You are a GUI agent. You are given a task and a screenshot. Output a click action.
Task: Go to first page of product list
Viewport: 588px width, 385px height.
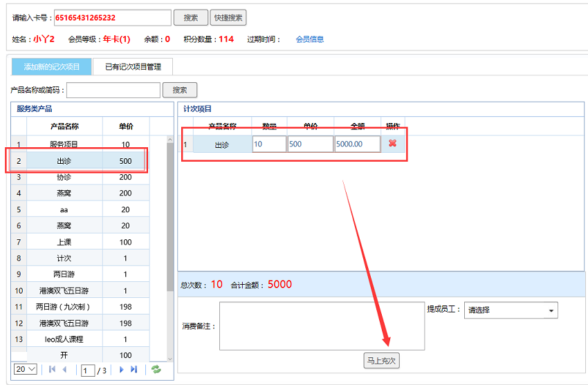[x=52, y=370]
